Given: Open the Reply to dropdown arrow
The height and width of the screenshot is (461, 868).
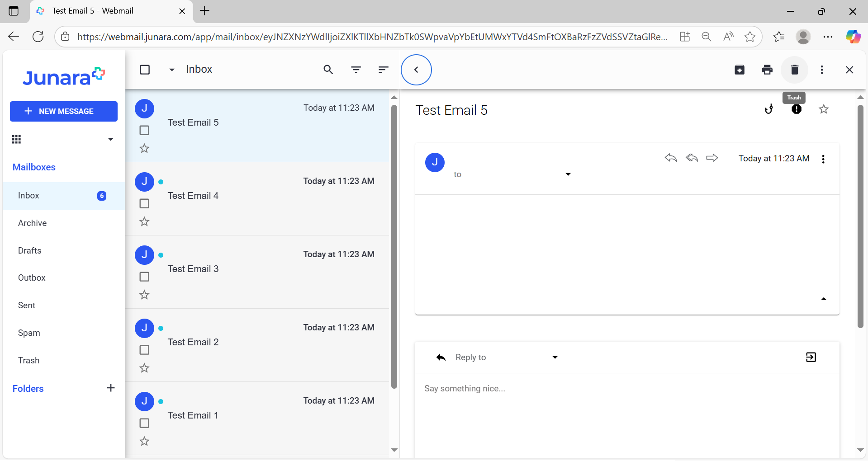Looking at the screenshot, I should [x=555, y=358].
